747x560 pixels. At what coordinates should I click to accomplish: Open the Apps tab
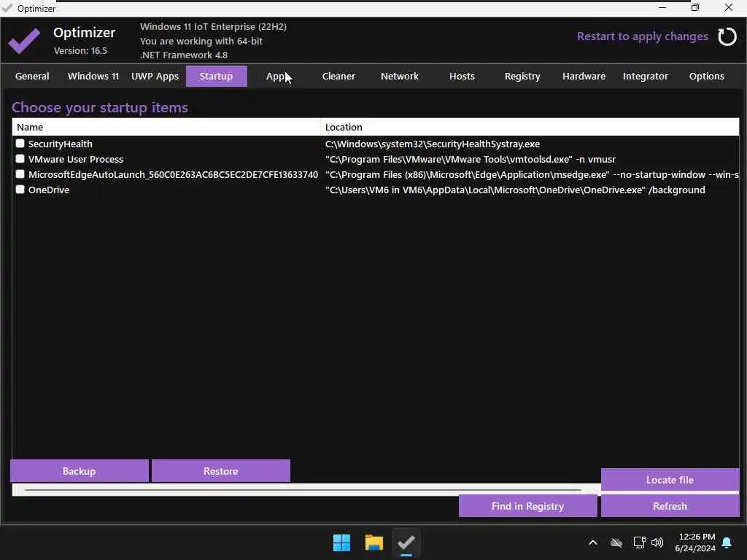click(278, 76)
